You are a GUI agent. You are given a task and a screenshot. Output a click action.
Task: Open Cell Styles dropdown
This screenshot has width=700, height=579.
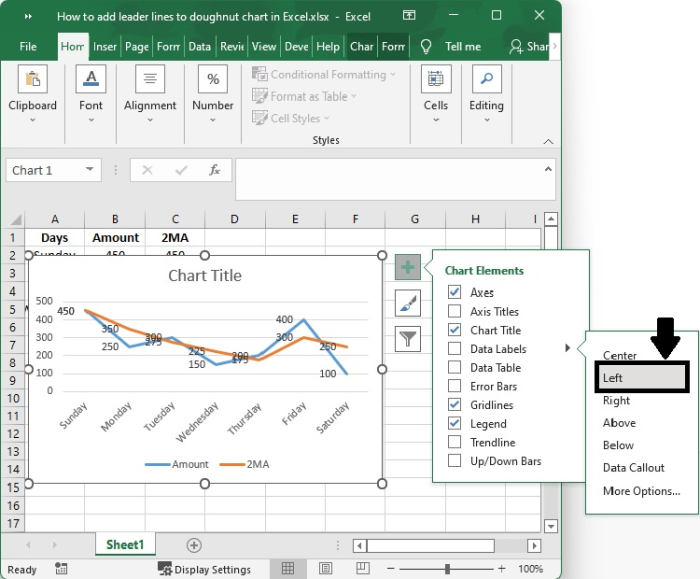coord(291,118)
